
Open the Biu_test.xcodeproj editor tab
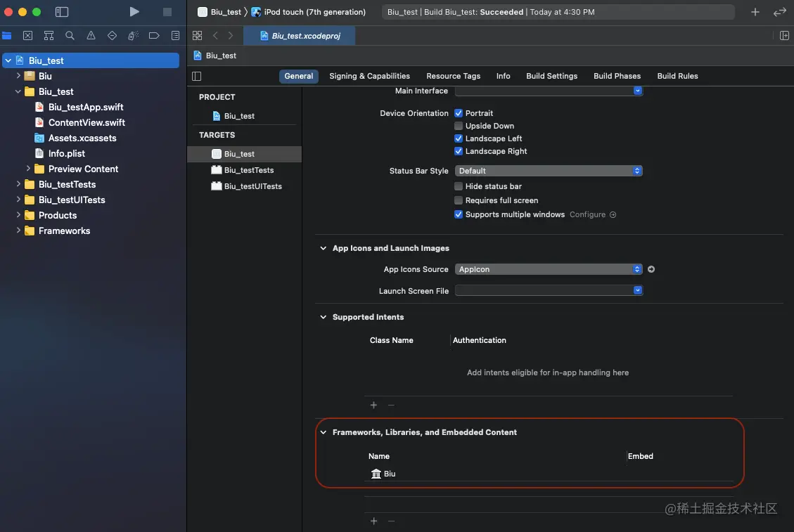[x=300, y=35]
